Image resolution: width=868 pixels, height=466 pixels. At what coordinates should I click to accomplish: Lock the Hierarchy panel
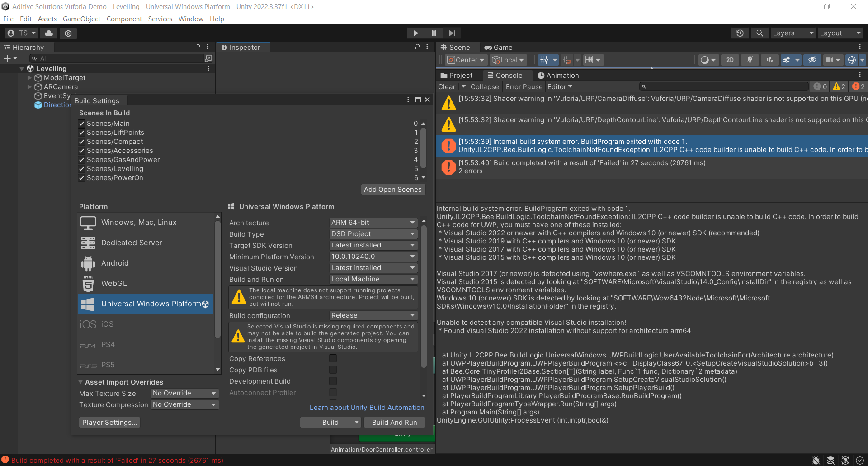[x=198, y=47]
